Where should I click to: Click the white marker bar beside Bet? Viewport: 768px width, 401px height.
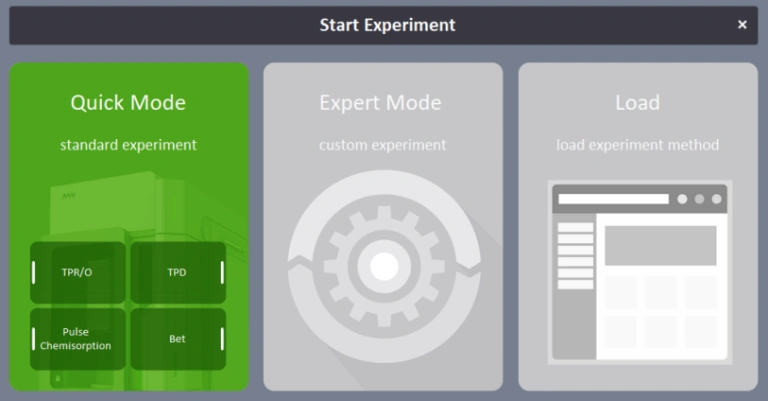coord(222,339)
